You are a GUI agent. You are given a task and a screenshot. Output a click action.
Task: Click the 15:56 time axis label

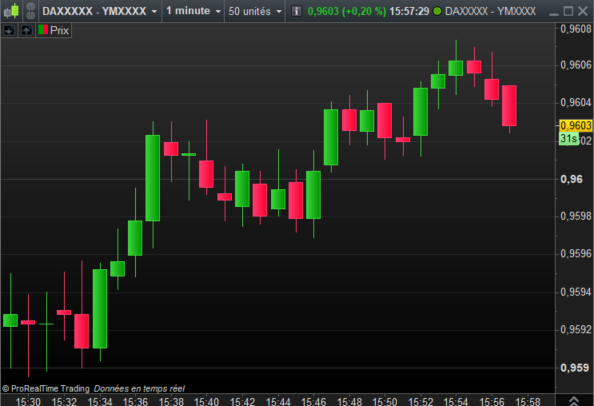click(492, 401)
